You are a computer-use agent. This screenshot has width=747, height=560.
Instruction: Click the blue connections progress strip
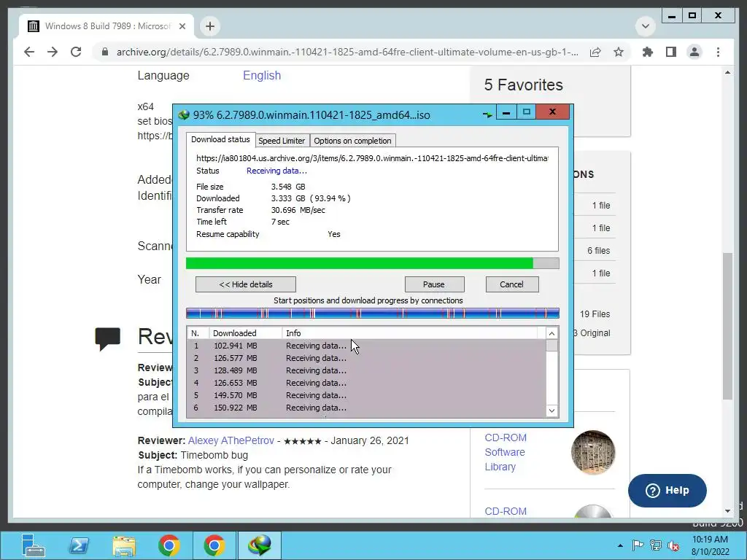pos(373,313)
